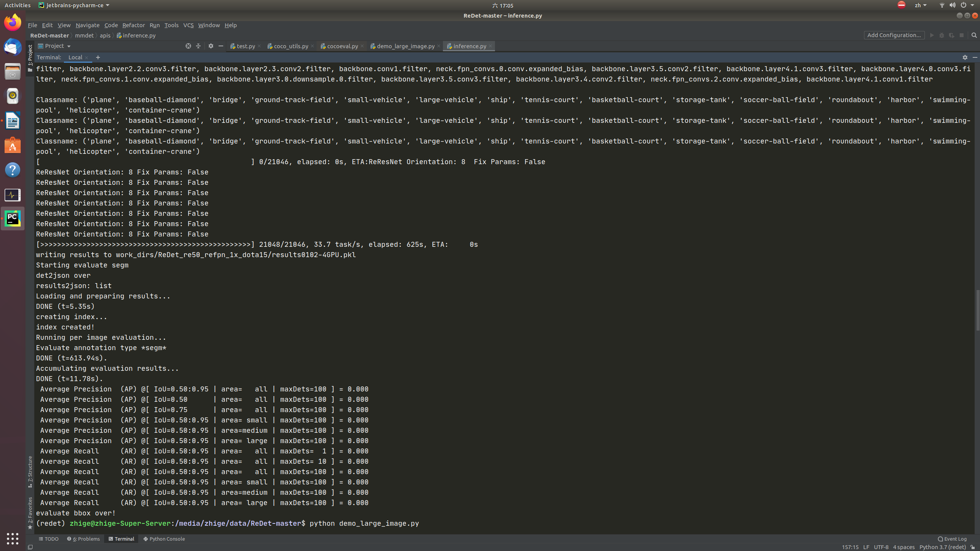Click the terminal vertical scrollbar thumb
Image resolution: width=980 pixels, height=551 pixels.
(977, 310)
